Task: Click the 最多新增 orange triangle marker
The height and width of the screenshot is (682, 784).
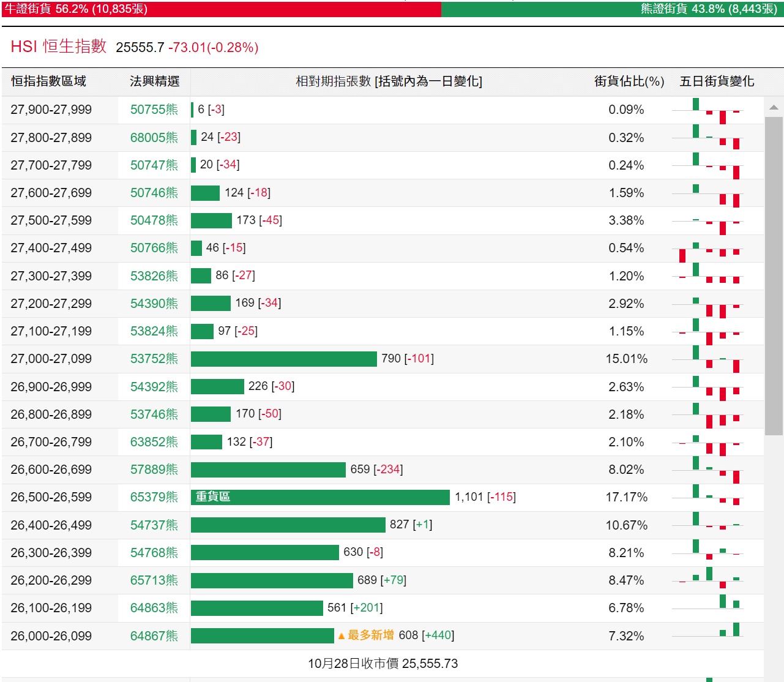Action: click(x=342, y=636)
